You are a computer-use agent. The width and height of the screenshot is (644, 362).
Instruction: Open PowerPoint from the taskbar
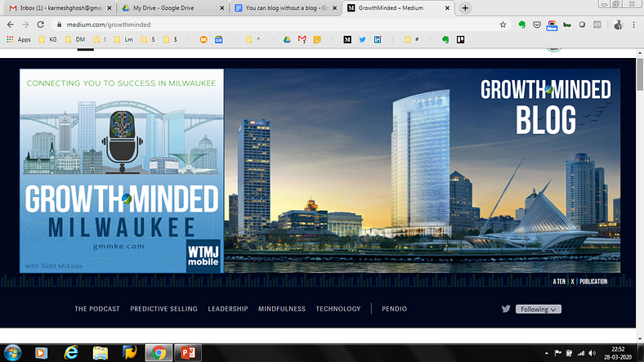[188, 352]
